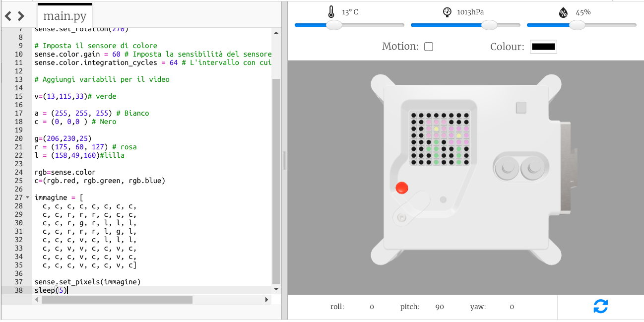Reset orientation with the blue refresh icon

point(600,307)
